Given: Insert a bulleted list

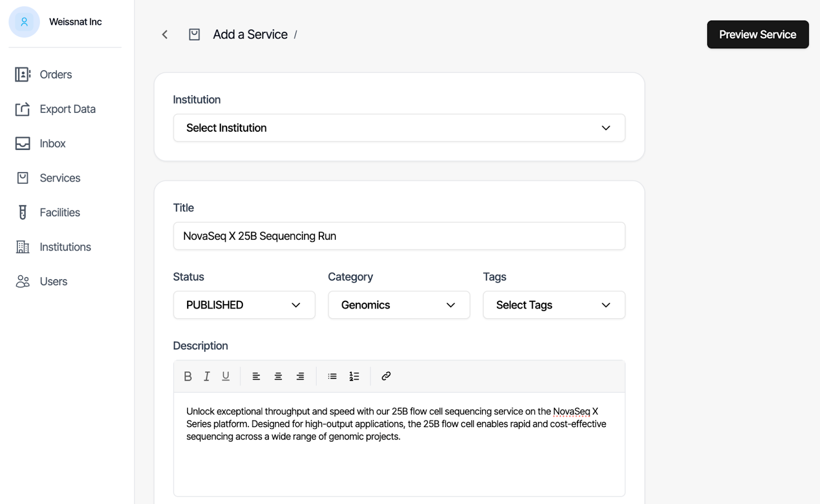Looking at the screenshot, I should [x=332, y=376].
